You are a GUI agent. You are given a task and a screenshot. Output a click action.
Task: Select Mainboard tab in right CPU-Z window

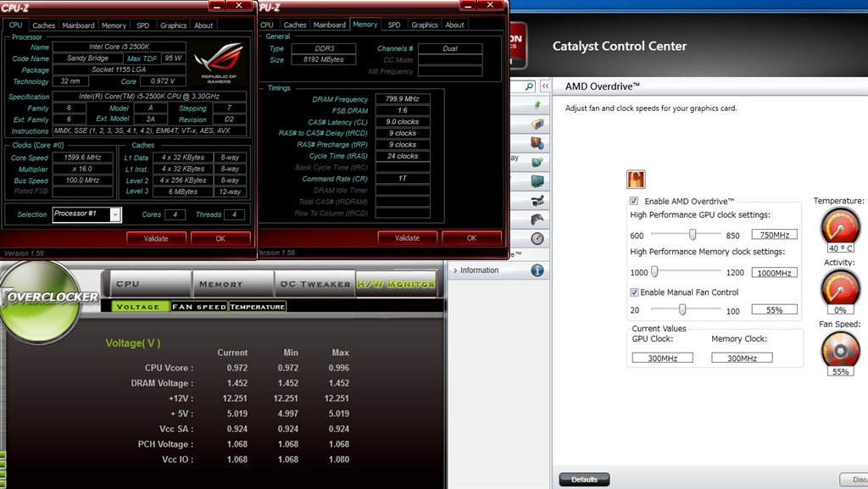tap(330, 25)
